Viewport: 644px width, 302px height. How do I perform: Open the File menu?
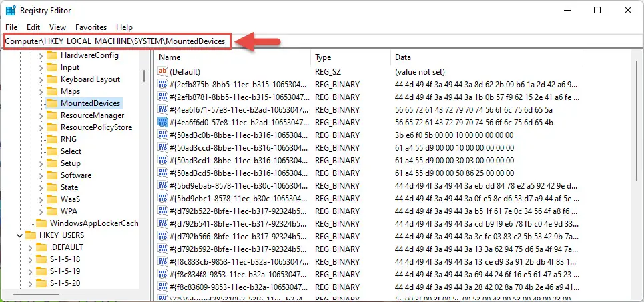click(x=11, y=27)
